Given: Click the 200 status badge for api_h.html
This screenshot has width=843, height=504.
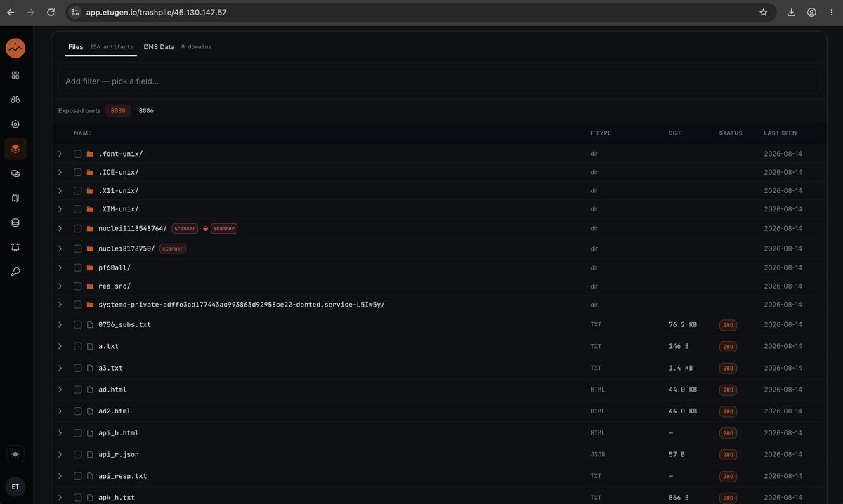Looking at the screenshot, I should pyautogui.click(x=728, y=432).
